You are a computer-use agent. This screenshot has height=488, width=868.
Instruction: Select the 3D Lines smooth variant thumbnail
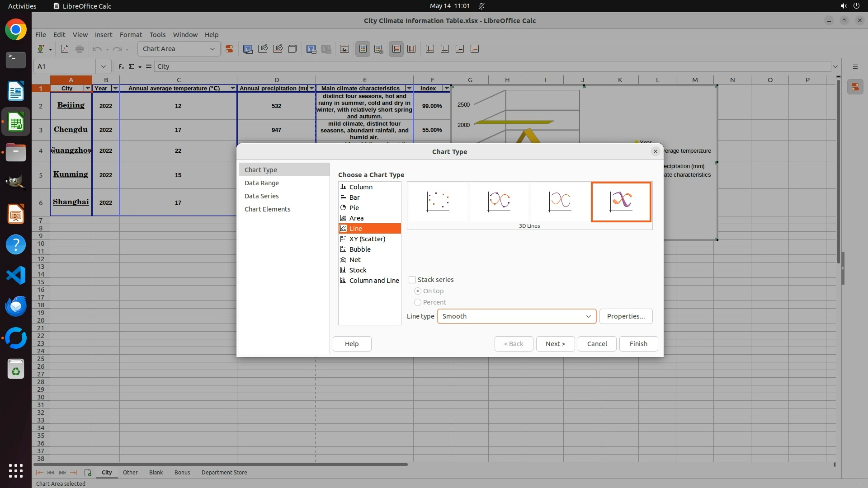tap(621, 202)
